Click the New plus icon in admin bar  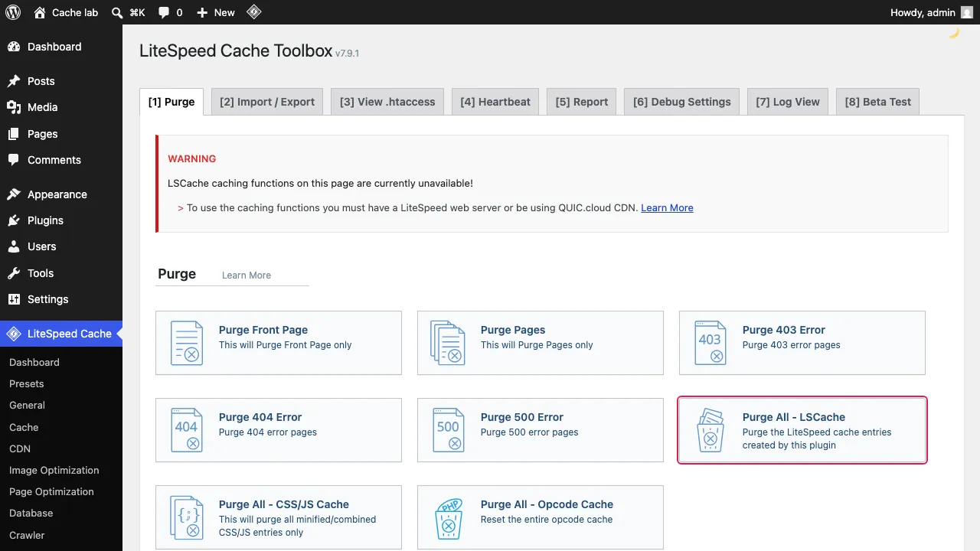[202, 12]
